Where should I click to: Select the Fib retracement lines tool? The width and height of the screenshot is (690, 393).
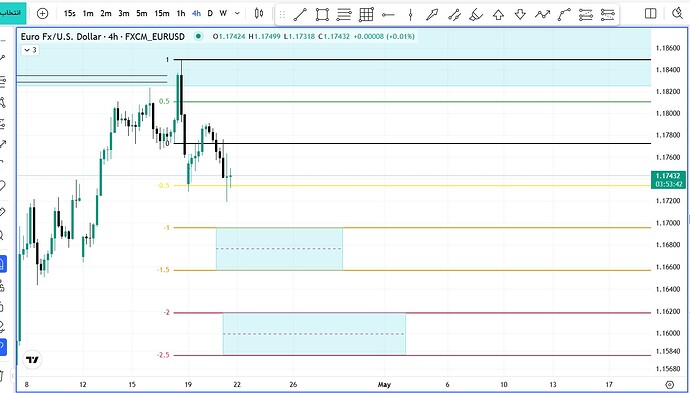coord(344,15)
